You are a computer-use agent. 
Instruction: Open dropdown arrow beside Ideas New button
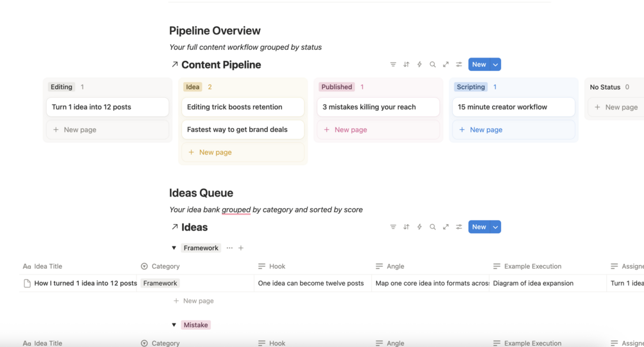pyautogui.click(x=495, y=227)
